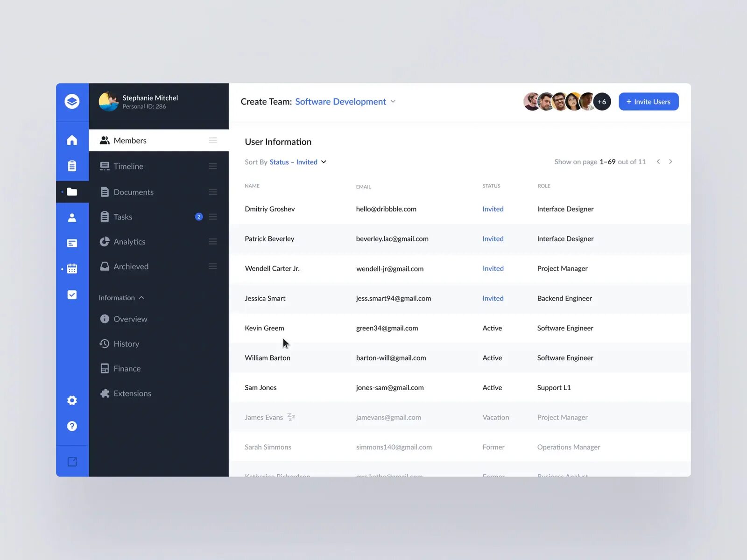
Task: Collapse the Information section
Action: tap(121, 298)
